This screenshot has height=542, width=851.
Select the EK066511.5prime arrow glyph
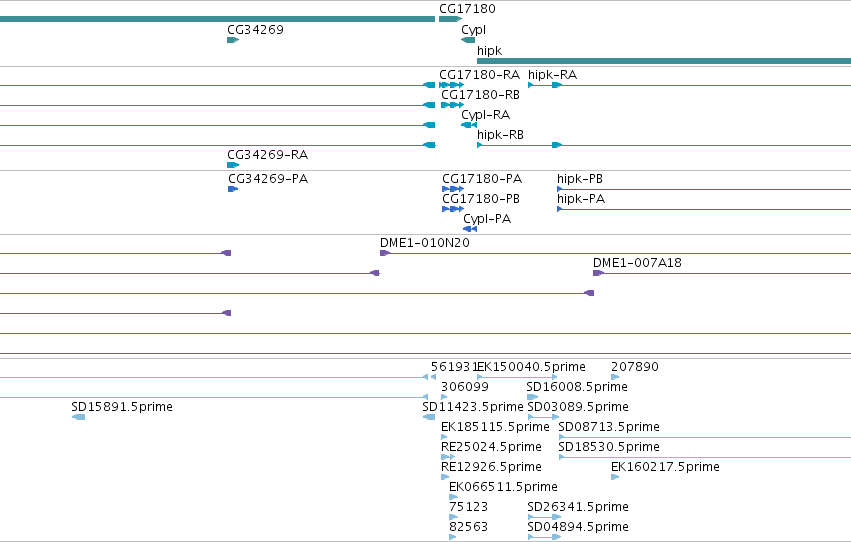pyautogui.click(x=453, y=498)
